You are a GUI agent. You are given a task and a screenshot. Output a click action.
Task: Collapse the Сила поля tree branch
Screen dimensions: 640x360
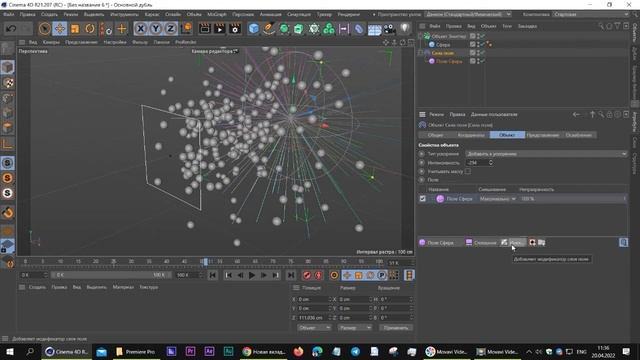click(x=420, y=53)
